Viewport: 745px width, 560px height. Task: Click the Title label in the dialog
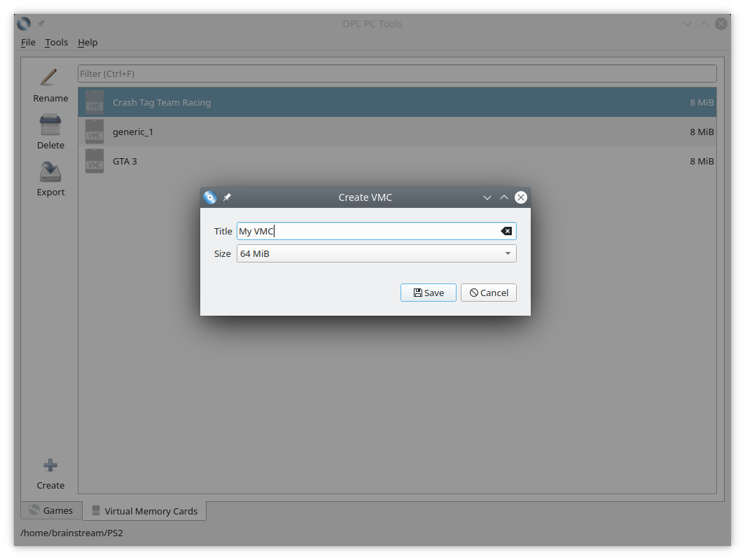[x=223, y=231]
